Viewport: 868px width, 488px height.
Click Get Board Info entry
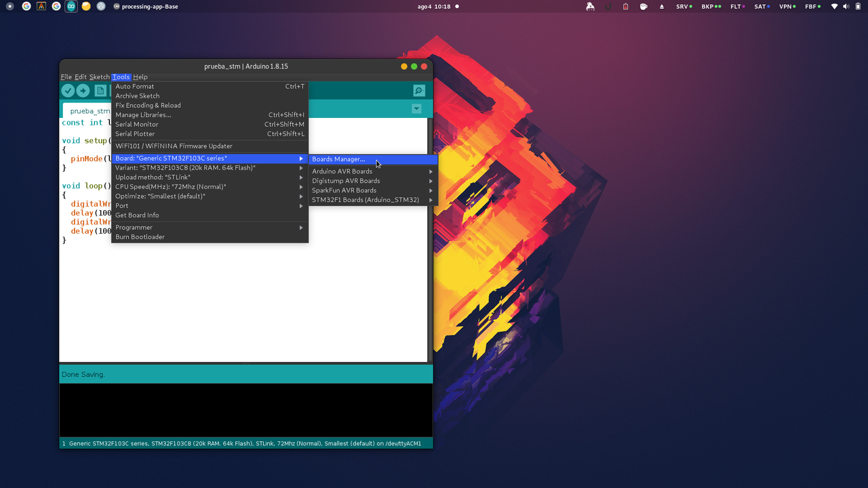210,215
